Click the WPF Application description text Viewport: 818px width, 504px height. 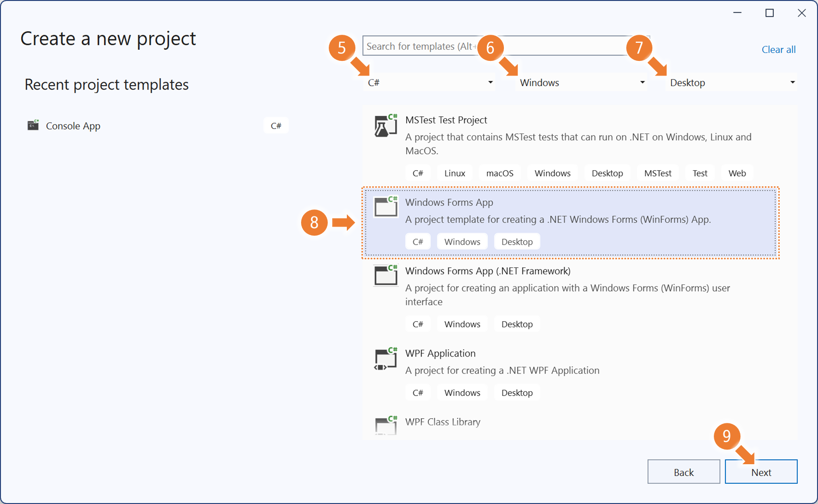click(502, 371)
